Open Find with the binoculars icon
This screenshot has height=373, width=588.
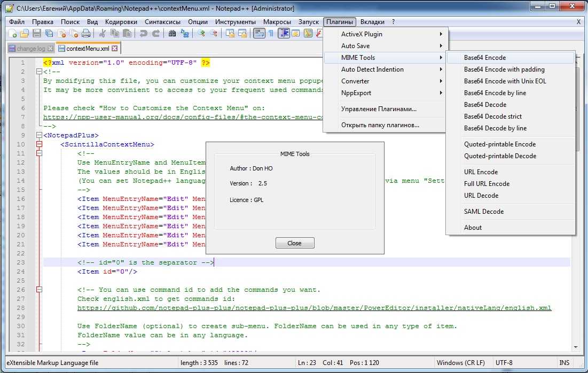click(x=172, y=34)
